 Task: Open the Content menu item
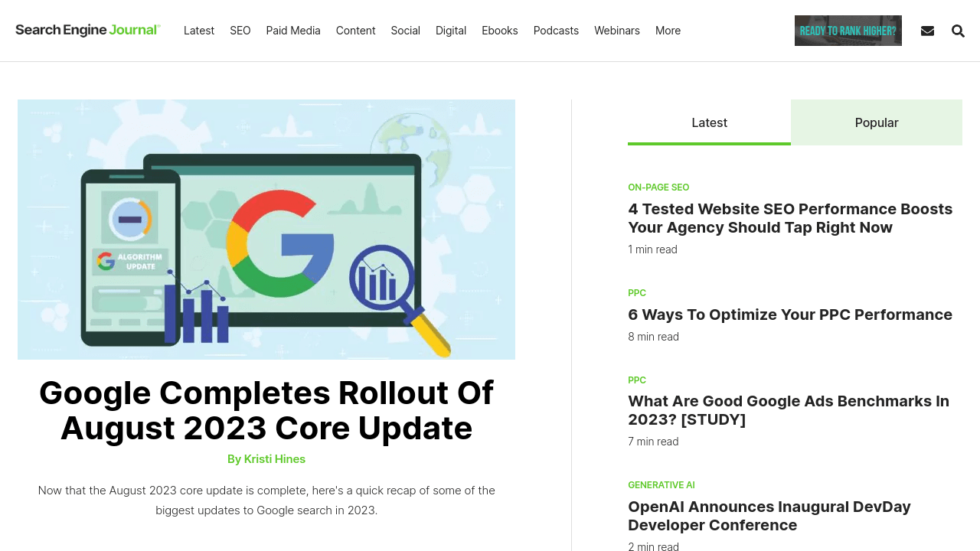pyautogui.click(x=356, y=31)
